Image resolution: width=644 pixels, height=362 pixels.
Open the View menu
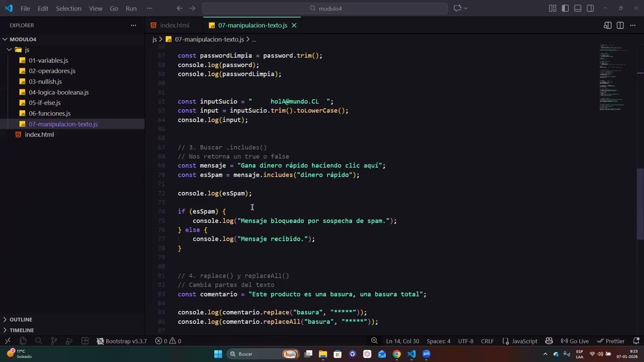pyautogui.click(x=96, y=8)
